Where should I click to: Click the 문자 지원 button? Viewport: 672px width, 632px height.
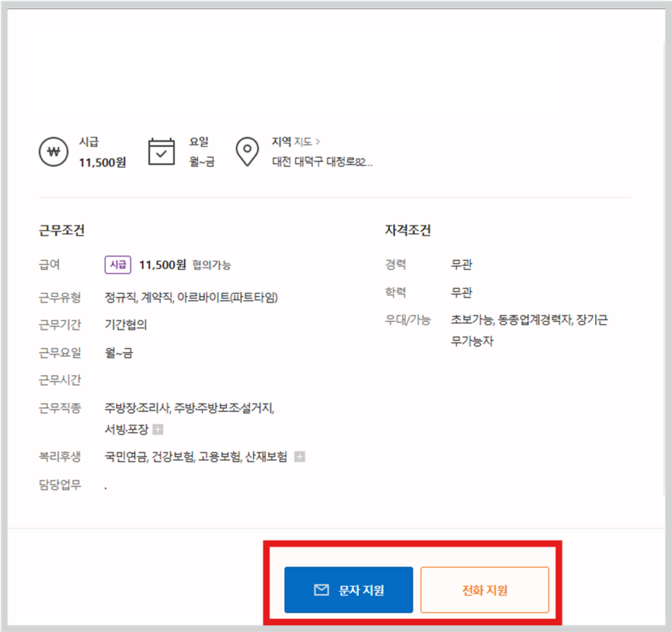[x=348, y=590]
